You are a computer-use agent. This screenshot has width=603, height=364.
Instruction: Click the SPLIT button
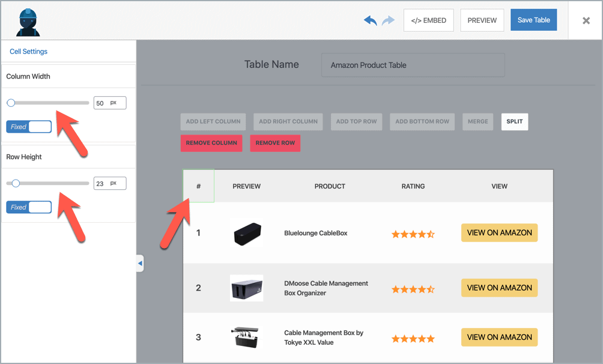(x=515, y=121)
